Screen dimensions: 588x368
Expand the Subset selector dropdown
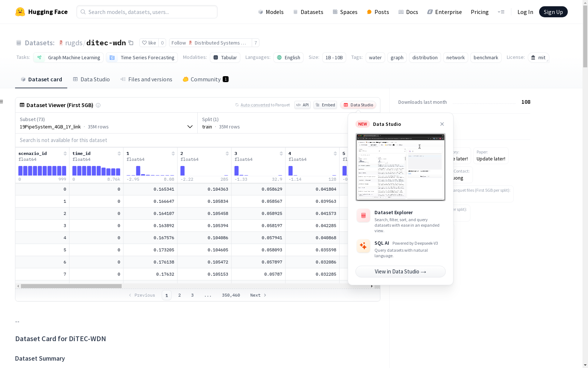point(107,123)
